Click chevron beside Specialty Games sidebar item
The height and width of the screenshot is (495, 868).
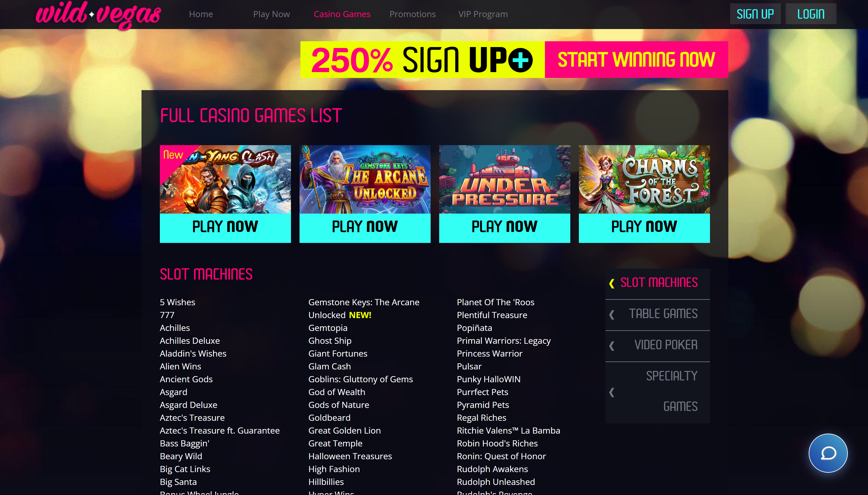pos(612,392)
